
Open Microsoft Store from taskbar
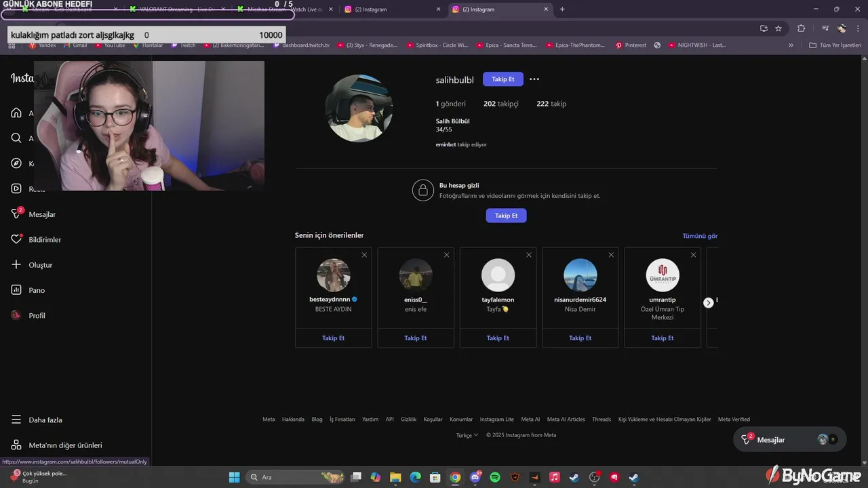[435, 477]
